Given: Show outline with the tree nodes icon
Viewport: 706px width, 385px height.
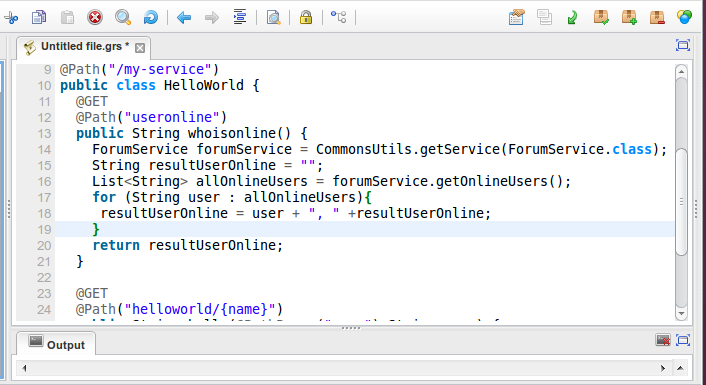Looking at the screenshot, I should pos(339,17).
